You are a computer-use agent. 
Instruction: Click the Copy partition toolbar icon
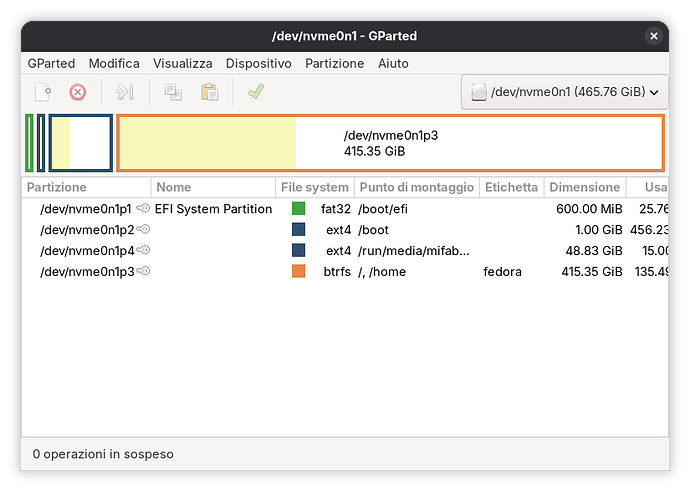coord(173,92)
